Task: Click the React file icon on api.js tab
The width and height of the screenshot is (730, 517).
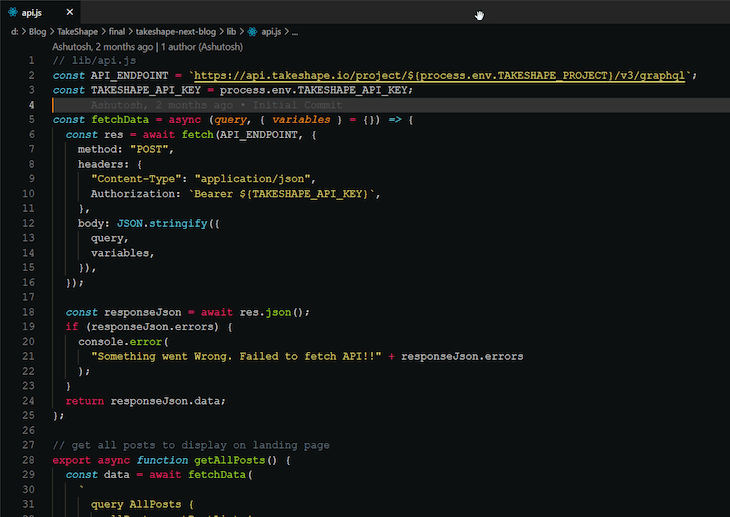Action: coord(12,13)
